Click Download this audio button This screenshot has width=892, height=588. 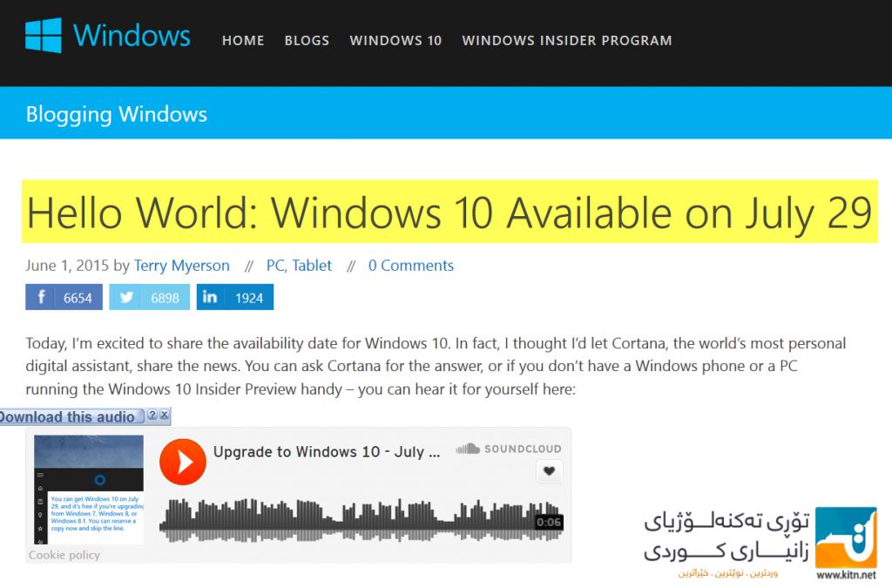coord(71,417)
